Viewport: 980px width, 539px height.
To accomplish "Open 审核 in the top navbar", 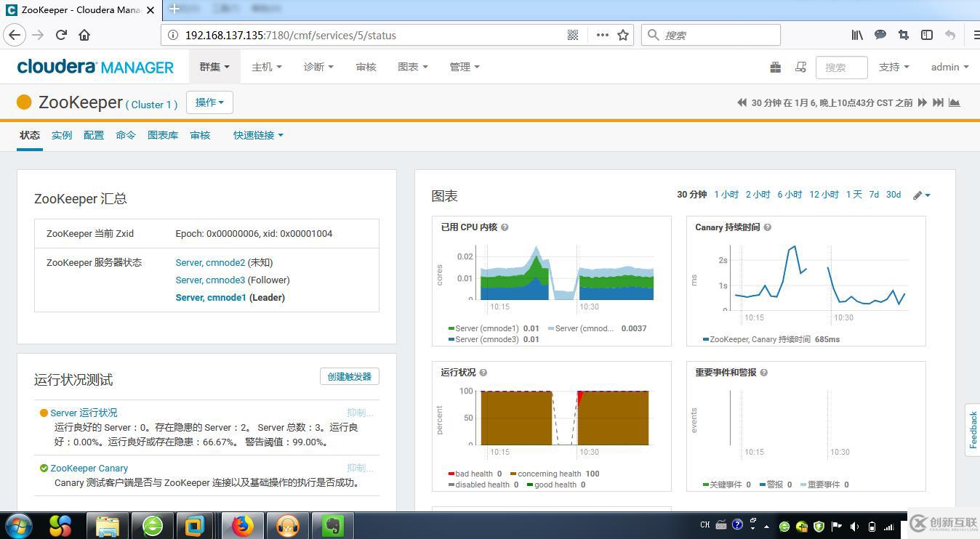I will [x=366, y=67].
